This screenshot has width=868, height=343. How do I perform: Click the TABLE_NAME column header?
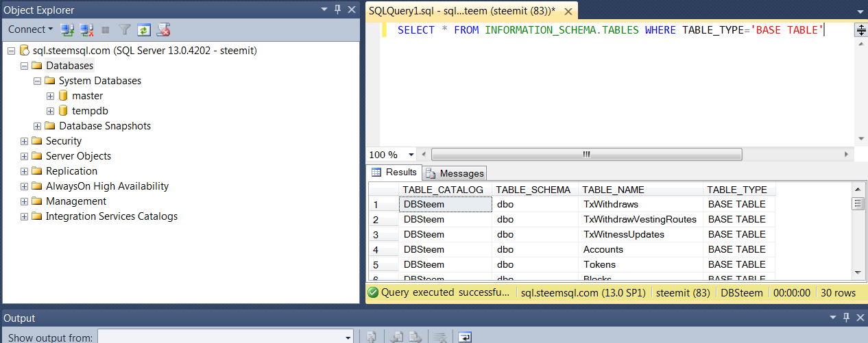pos(613,190)
